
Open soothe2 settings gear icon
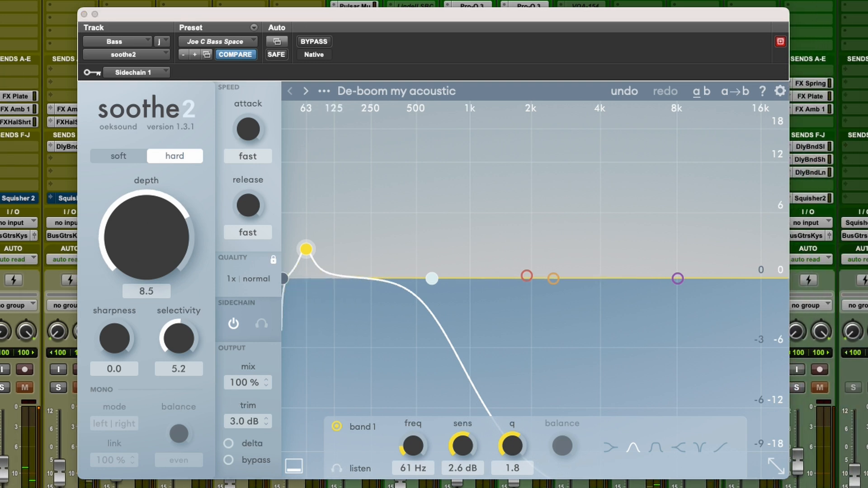point(780,91)
